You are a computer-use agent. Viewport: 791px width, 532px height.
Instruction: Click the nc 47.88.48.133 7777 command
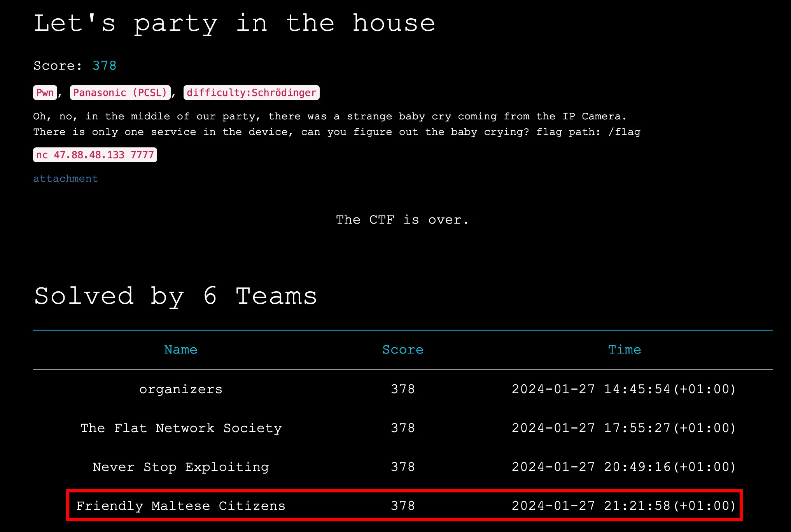pos(95,155)
